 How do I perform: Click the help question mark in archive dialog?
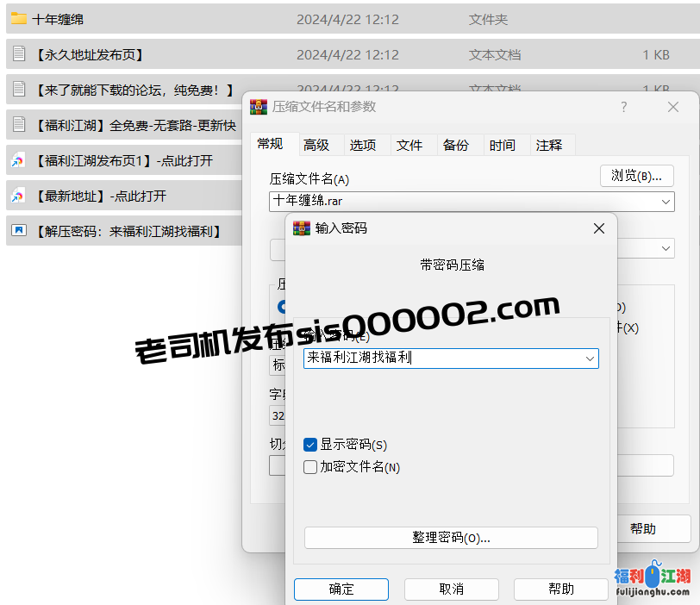click(x=624, y=107)
